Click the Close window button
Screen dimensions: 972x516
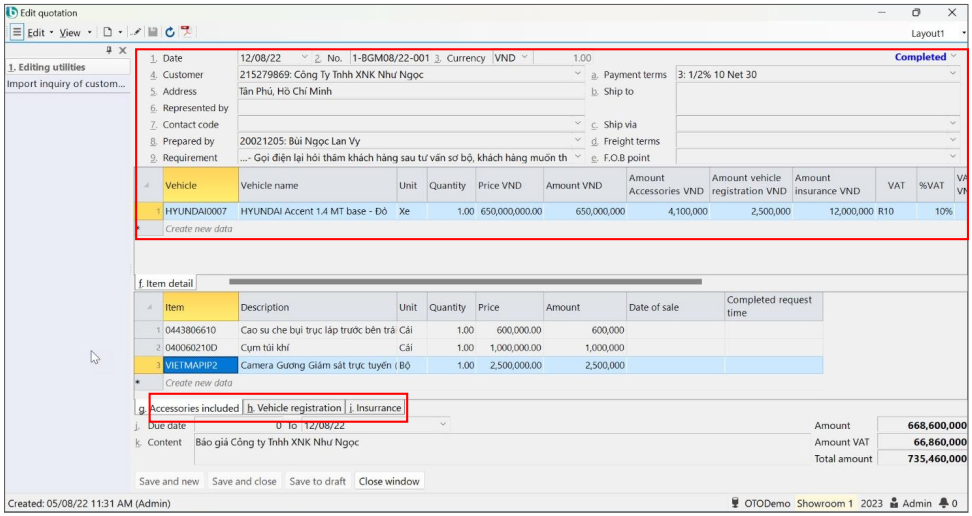tap(389, 481)
